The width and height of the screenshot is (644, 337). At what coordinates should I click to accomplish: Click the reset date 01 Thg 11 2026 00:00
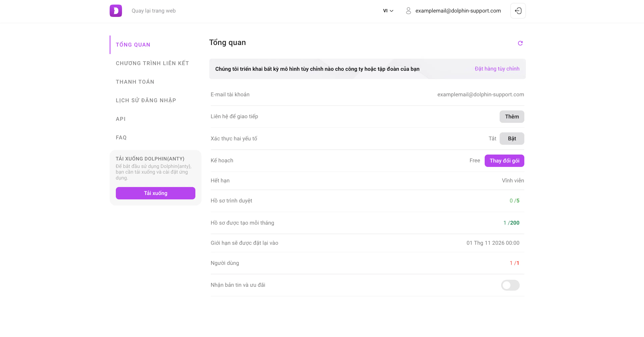point(493,243)
